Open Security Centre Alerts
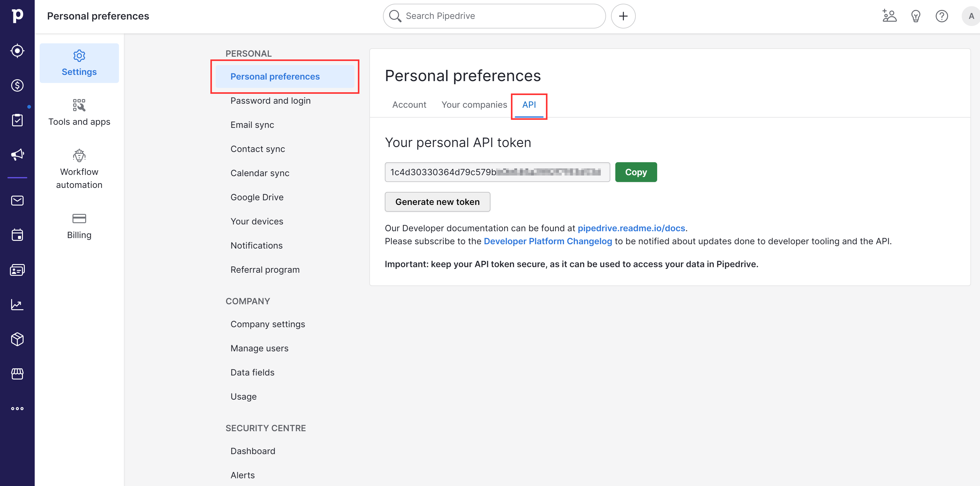 242,475
